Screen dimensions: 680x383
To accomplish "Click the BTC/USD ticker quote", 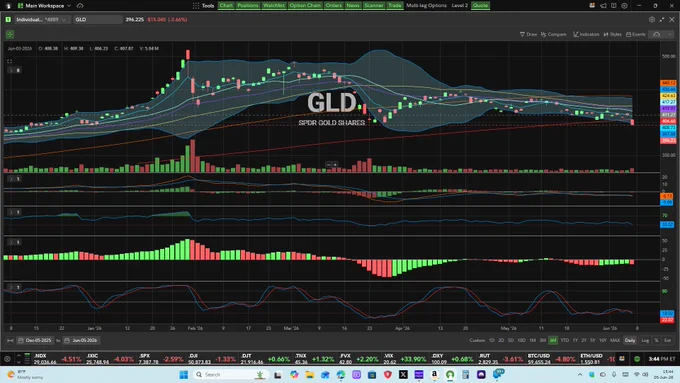I will pos(551,359).
